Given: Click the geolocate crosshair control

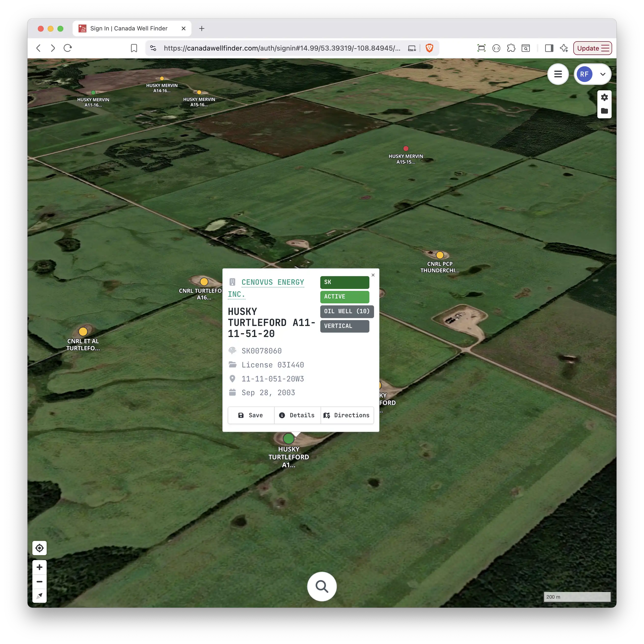Looking at the screenshot, I should [x=39, y=548].
